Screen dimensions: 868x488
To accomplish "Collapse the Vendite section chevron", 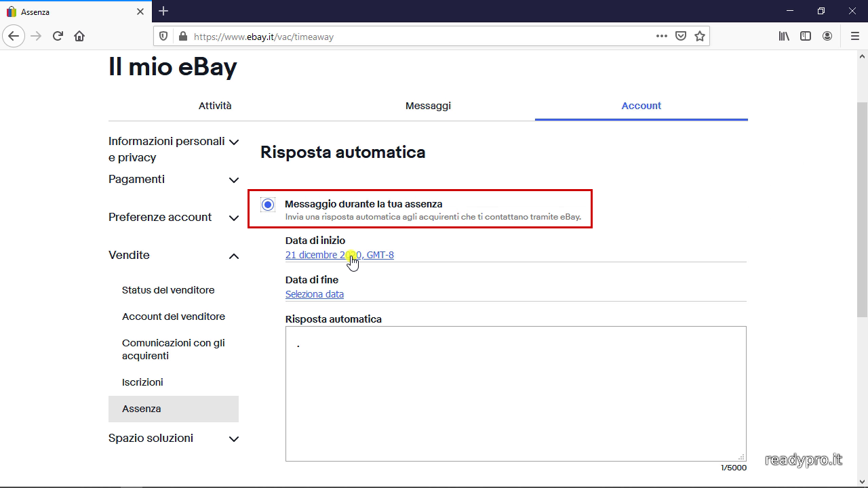I will [x=234, y=256].
